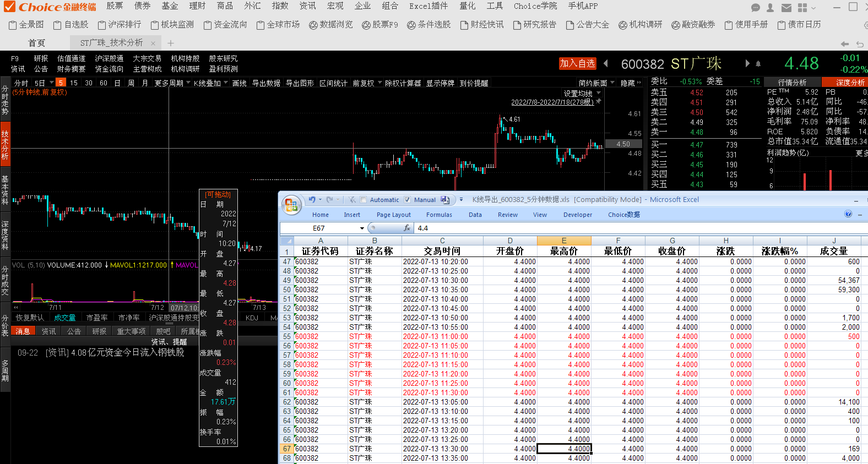Open 技术分析 vertical side tab
Image resolution: width=868 pixels, height=464 pixels.
[x=5, y=145]
